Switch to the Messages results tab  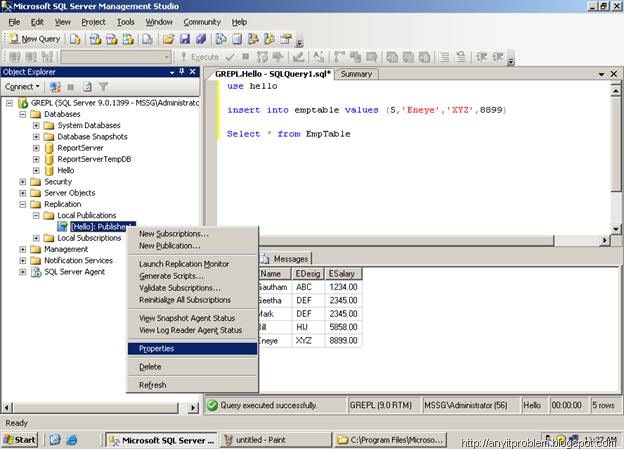[x=286, y=259]
